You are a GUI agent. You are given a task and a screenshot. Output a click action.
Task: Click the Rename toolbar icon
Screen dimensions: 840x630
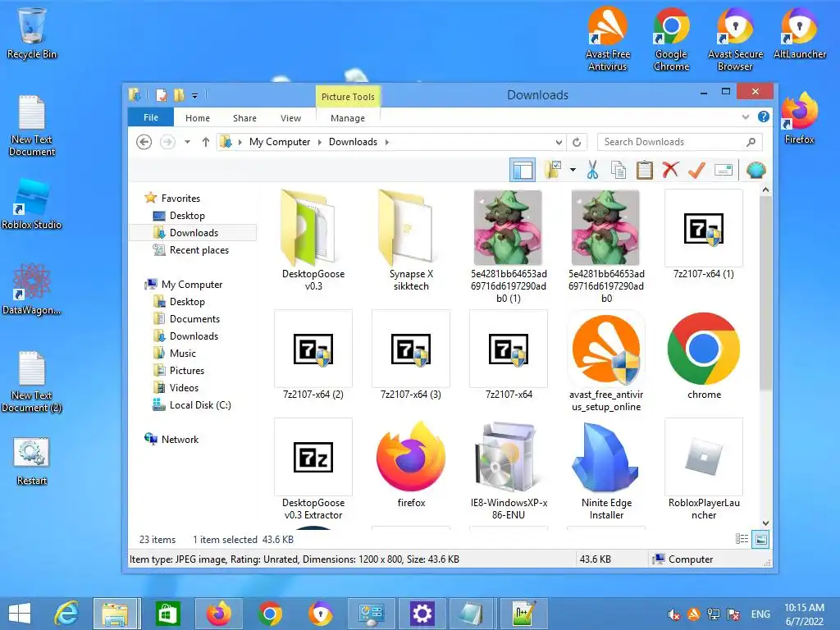[x=724, y=171]
